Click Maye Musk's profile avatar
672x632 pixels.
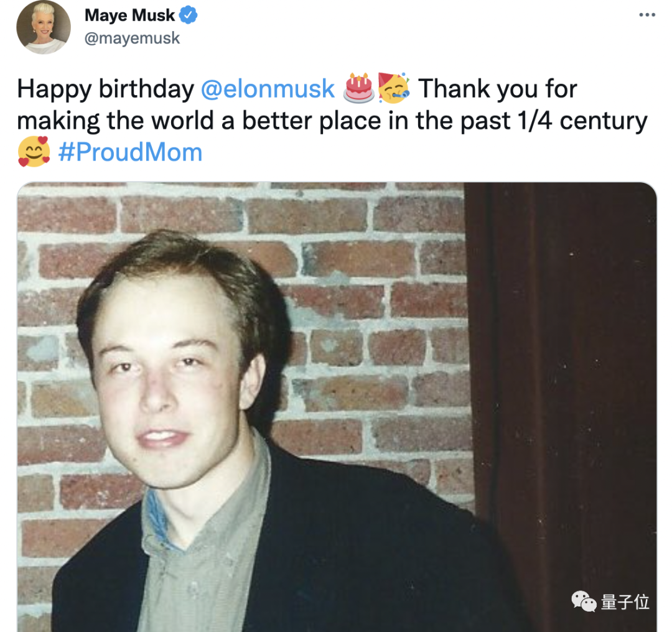click(43, 28)
